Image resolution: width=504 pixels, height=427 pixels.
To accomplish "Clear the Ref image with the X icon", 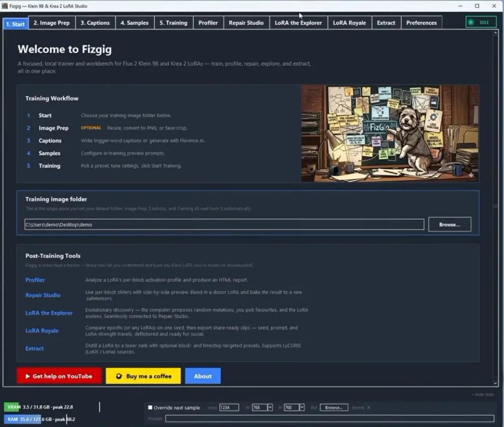I will tap(369, 407).
